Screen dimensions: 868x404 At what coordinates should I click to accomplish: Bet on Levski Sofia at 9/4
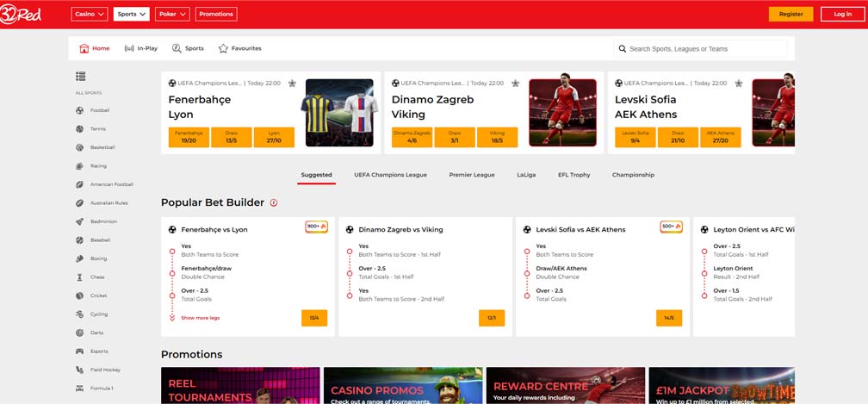point(635,137)
